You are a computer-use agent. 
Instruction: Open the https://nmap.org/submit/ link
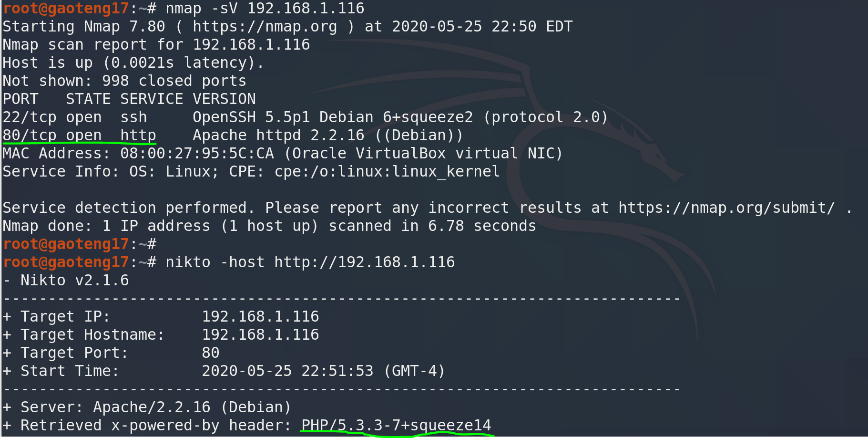(x=726, y=208)
